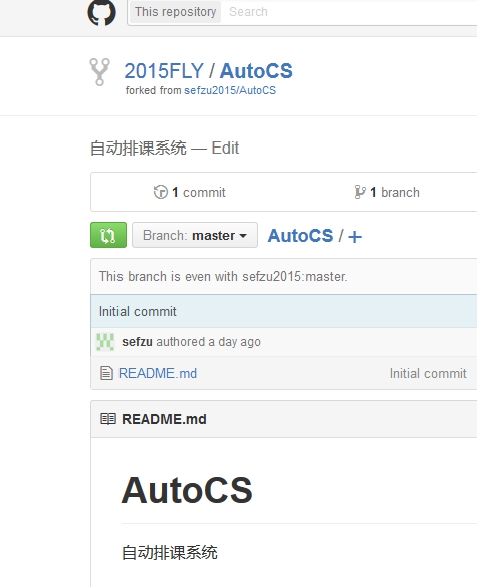This screenshot has width=477, height=587.
Task: Click the sefzu avatar identicon
Action: [x=105, y=342]
